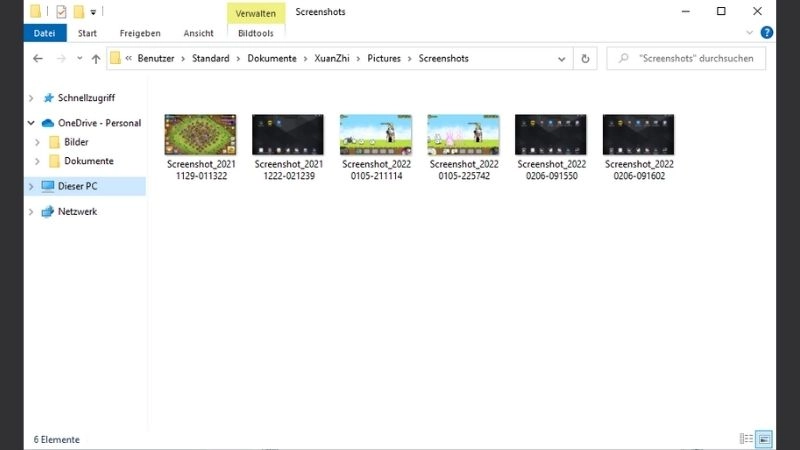Image resolution: width=800 pixels, height=450 pixels.
Task: Switch to large thumbnails view in status bar
Action: pyautogui.click(x=764, y=439)
